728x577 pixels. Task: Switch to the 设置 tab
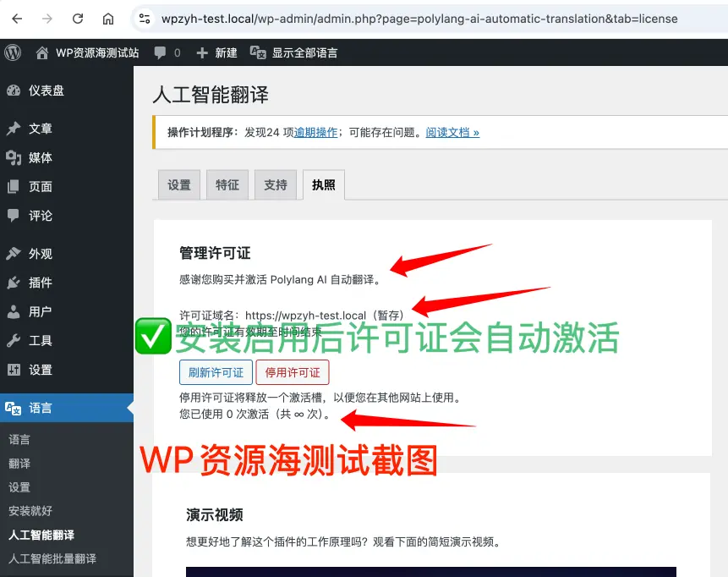(179, 185)
